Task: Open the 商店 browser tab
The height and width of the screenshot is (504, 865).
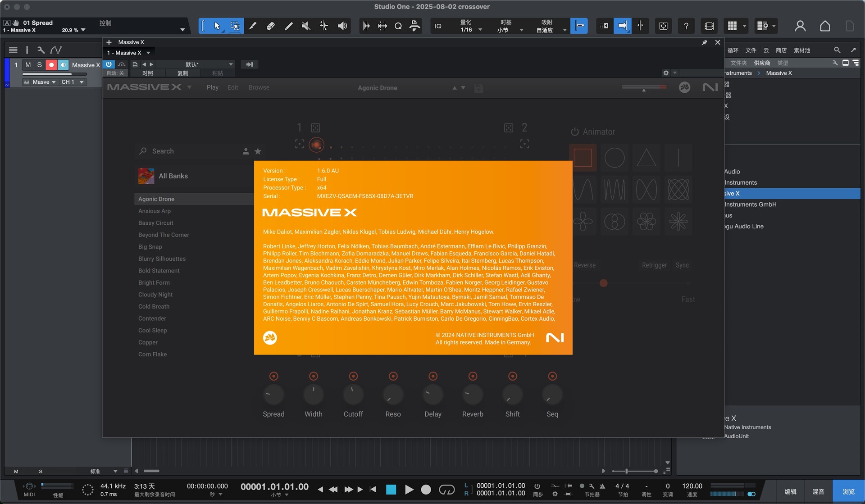Action: (x=781, y=50)
